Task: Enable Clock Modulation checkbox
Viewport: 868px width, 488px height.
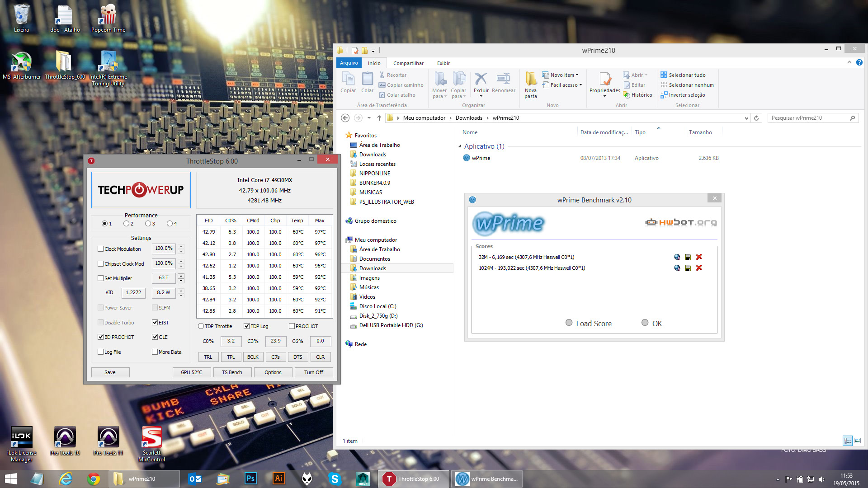Action: pyautogui.click(x=100, y=249)
